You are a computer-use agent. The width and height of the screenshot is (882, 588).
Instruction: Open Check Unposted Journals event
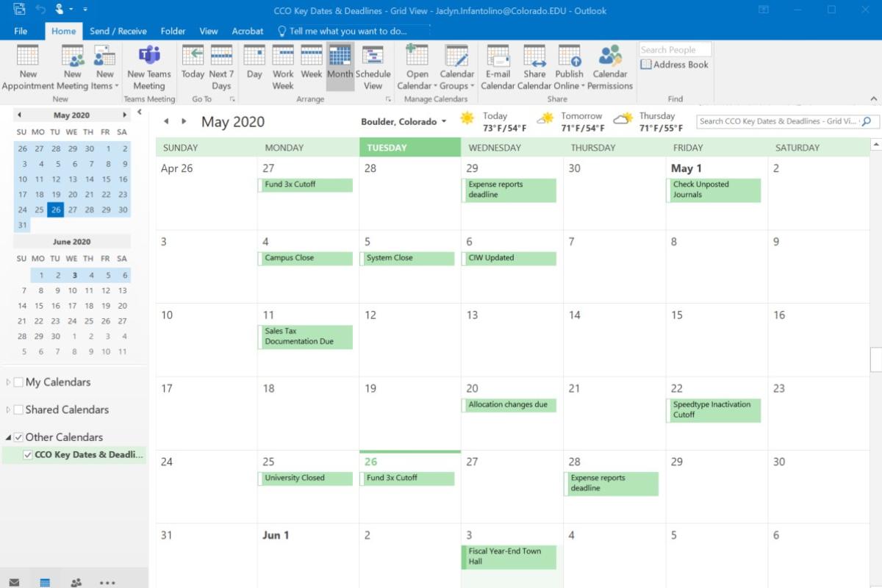point(714,190)
